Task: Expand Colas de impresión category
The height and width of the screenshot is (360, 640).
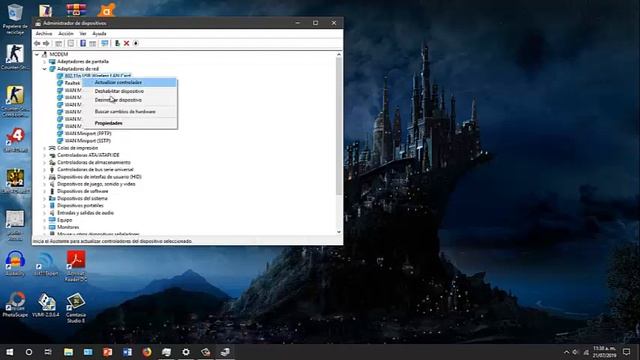Action: [44, 148]
